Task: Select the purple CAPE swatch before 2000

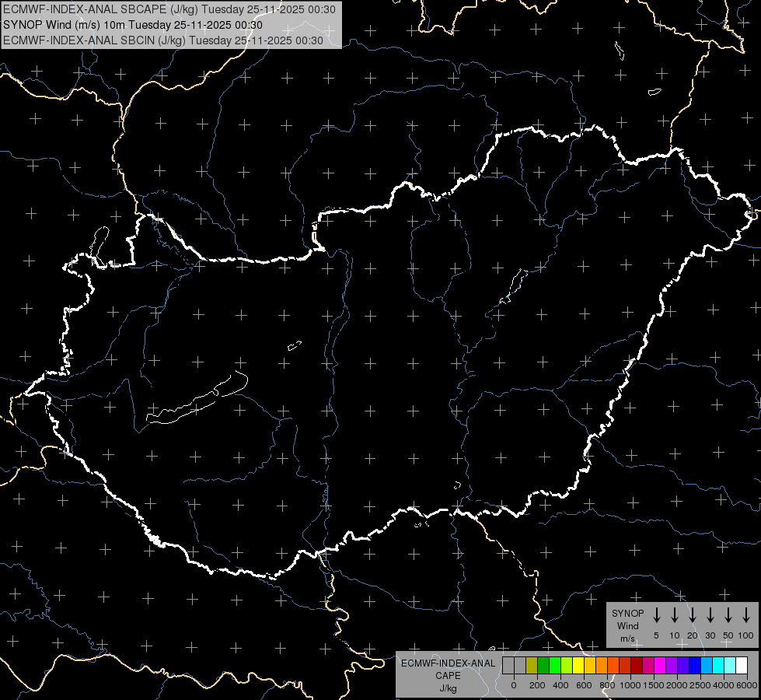Action: pyautogui.click(x=671, y=665)
